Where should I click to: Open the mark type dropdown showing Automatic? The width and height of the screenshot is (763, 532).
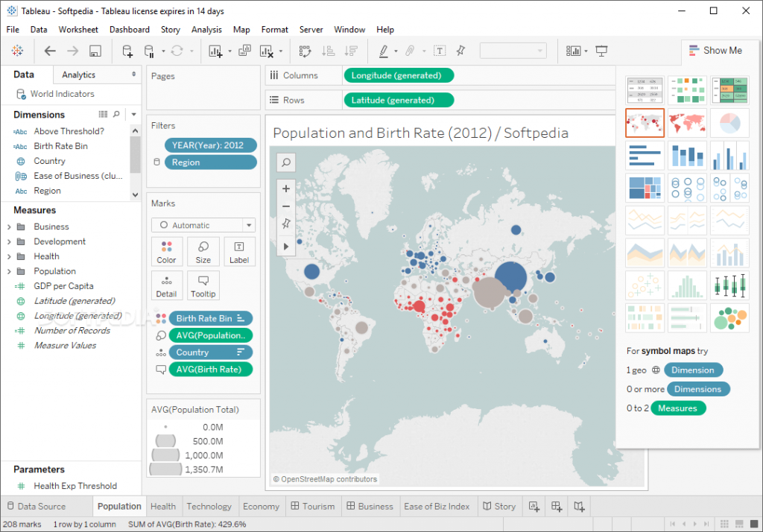click(x=203, y=224)
